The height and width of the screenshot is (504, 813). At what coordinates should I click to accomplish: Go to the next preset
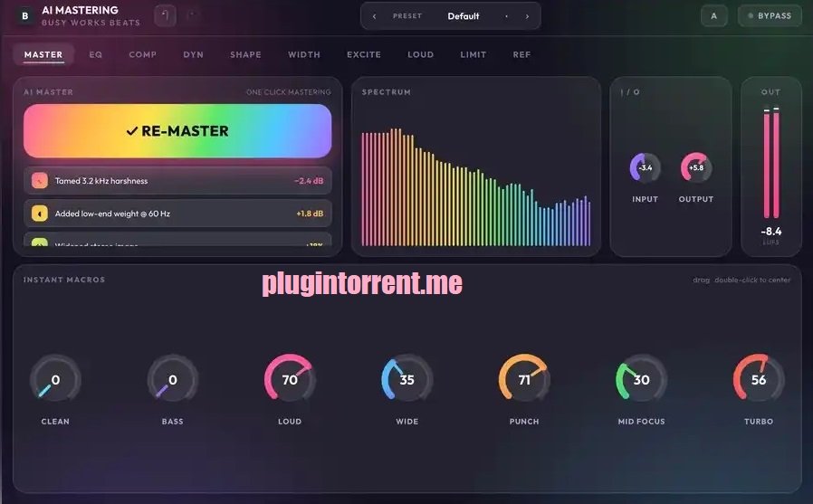point(527,16)
